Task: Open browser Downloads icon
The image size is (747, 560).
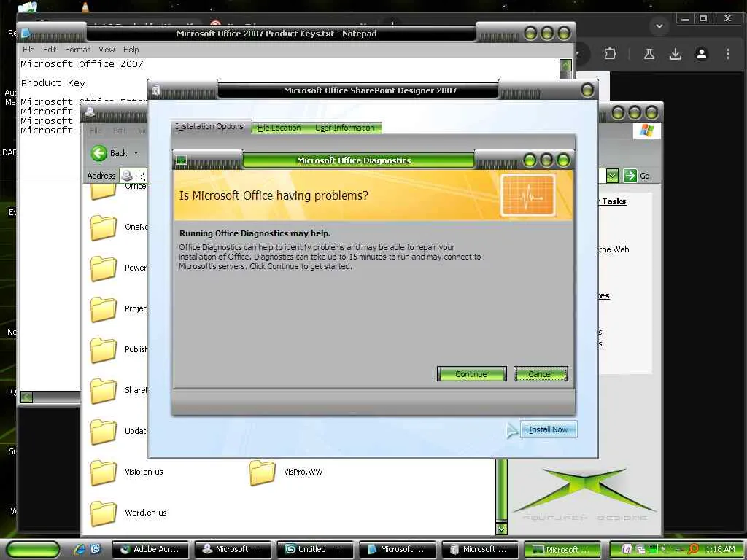Action: 675,54
